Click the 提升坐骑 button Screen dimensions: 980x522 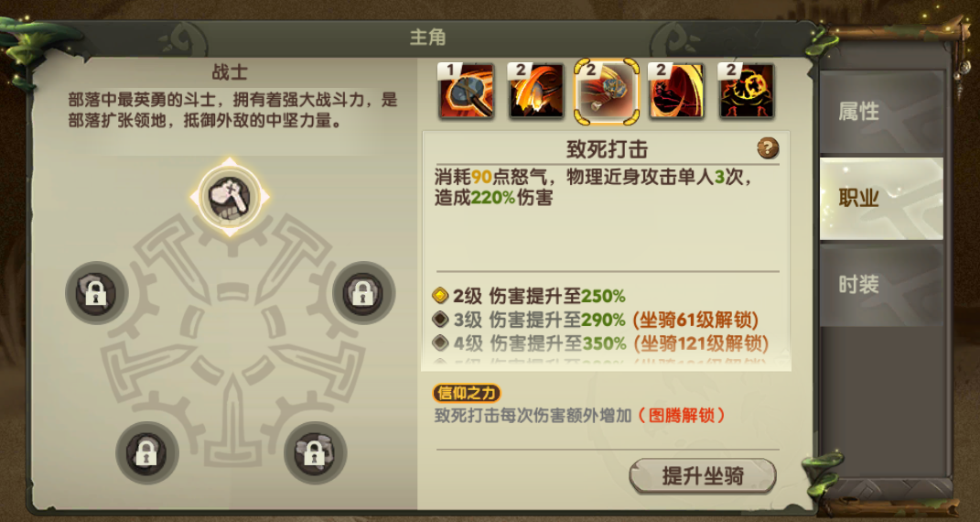click(x=703, y=476)
